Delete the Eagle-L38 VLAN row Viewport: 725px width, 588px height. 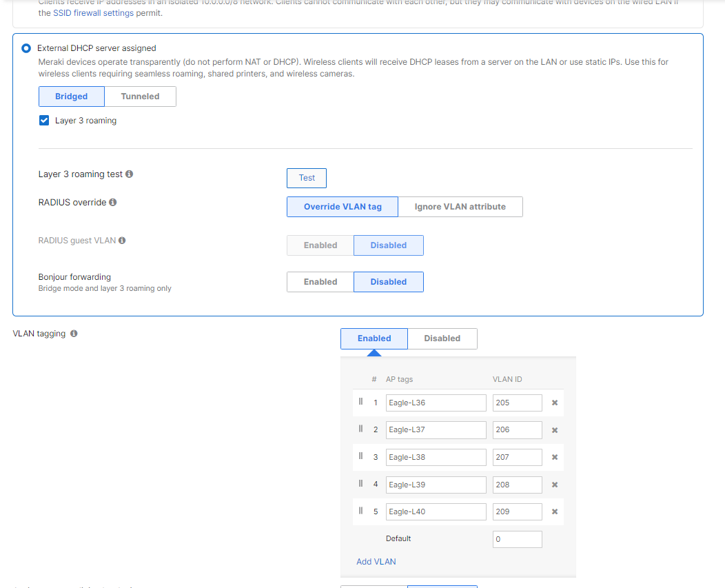[555, 457]
